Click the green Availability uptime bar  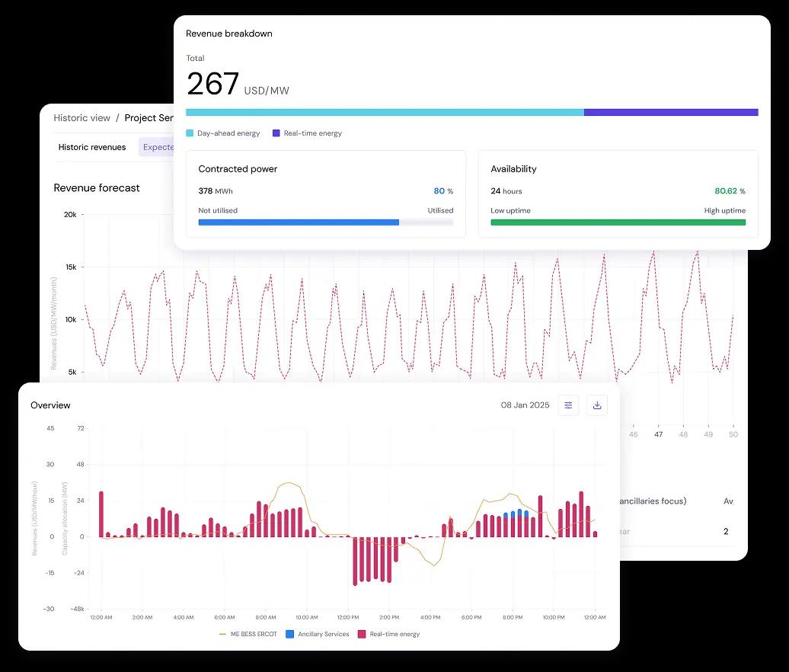click(x=618, y=222)
